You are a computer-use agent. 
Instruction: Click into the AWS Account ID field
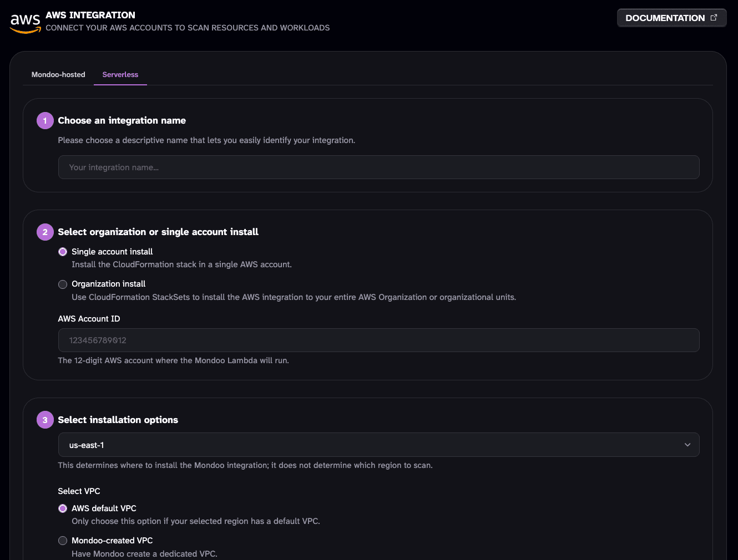[x=378, y=340]
